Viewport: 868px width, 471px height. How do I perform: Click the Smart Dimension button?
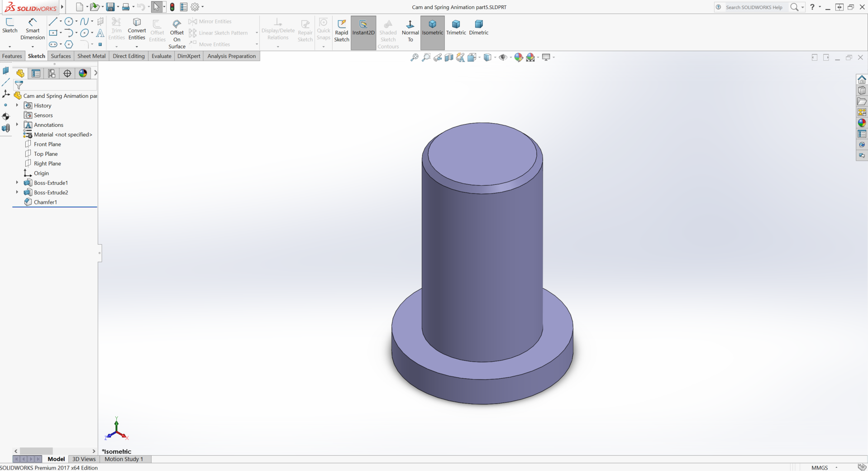(x=33, y=29)
